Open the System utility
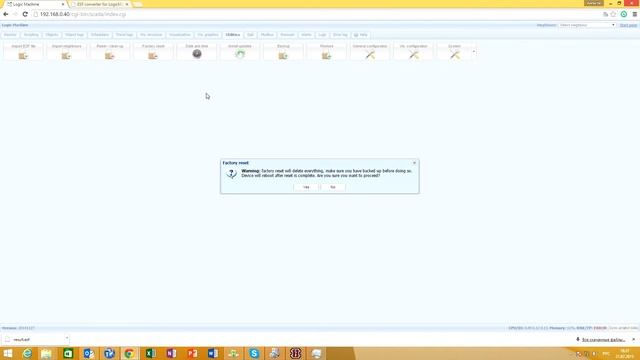640x360 pixels. [x=454, y=52]
